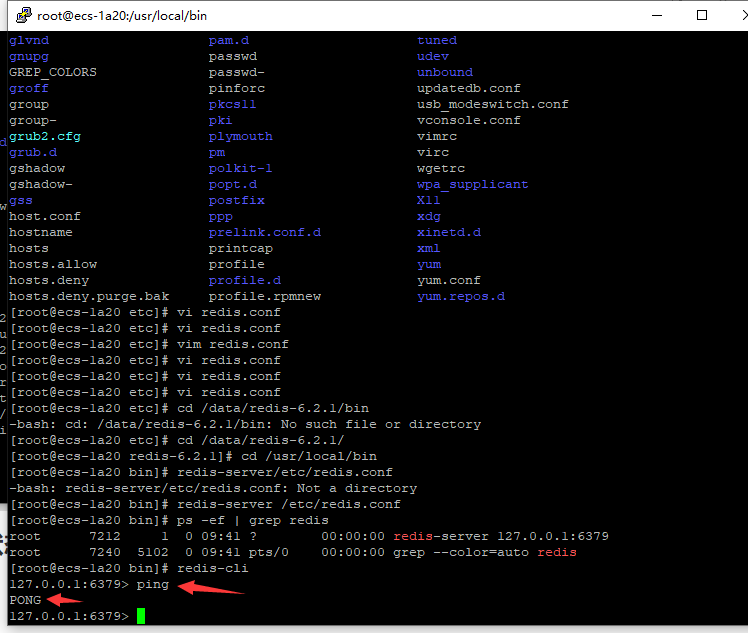Click the 'Not a directory' error line

[x=213, y=488]
